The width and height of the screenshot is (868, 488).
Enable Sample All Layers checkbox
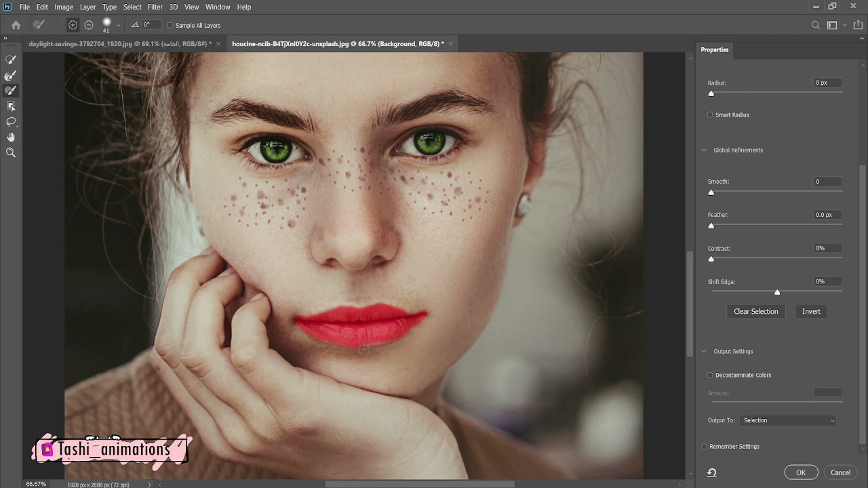tap(170, 26)
